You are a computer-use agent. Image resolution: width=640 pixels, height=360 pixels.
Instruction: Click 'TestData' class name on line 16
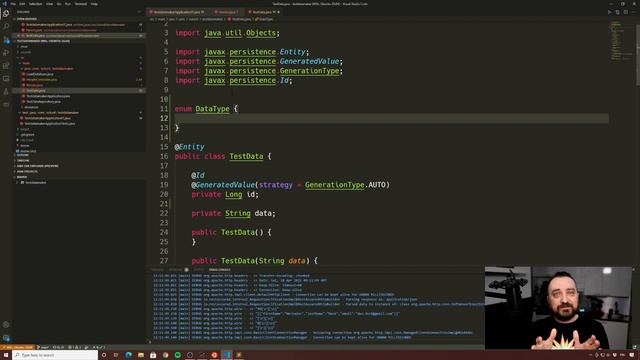[x=246, y=156]
